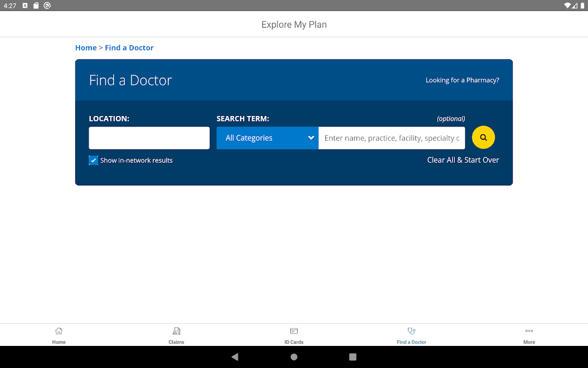The image size is (588, 368).
Task: Select the ID Cards tab label
Action: tap(294, 342)
